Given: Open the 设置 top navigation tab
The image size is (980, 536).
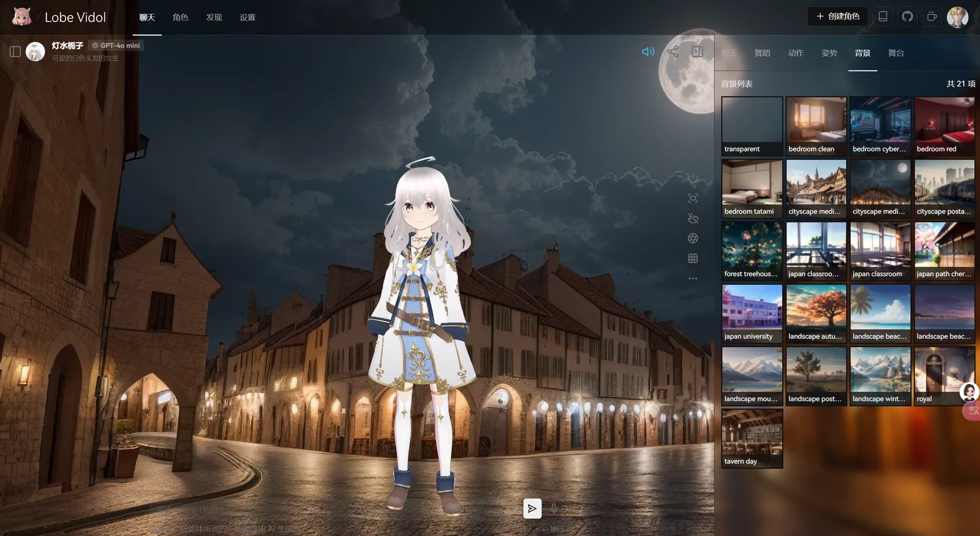Looking at the screenshot, I should tap(247, 17).
